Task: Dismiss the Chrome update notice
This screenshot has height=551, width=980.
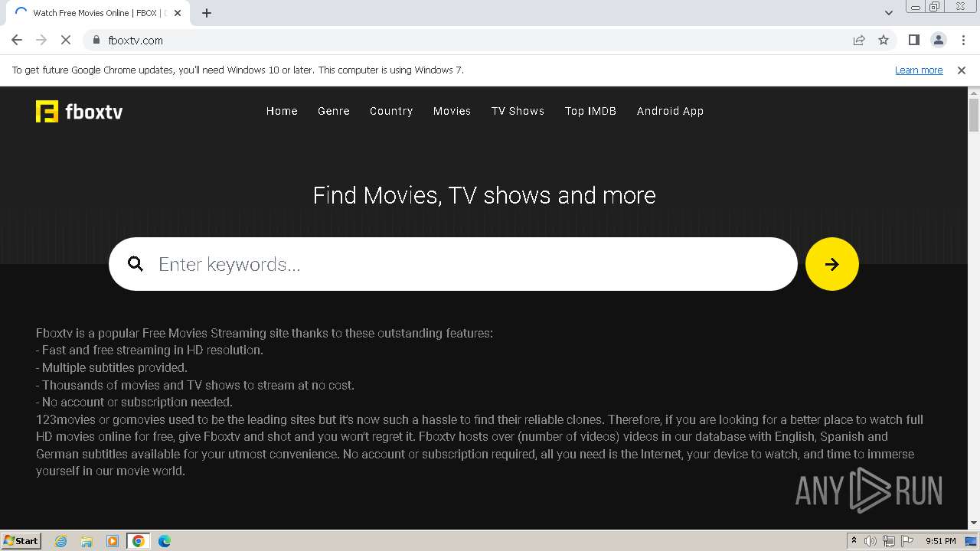Action: pyautogui.click(x=962, y=70)
